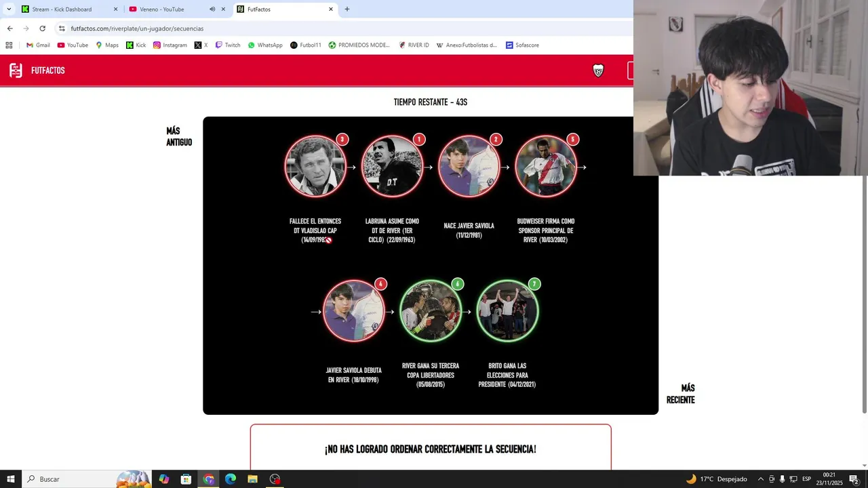Image resolution: width=868 pixels, height=488 pixels.
Task: Open the tab search dropdown arrow
Action: tap(9, 9)
